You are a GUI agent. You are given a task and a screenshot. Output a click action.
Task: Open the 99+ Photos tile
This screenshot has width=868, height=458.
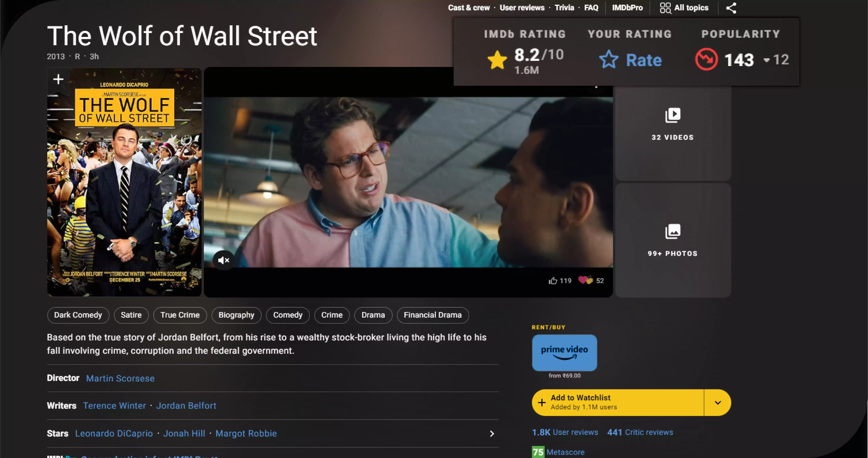point(673,240)
